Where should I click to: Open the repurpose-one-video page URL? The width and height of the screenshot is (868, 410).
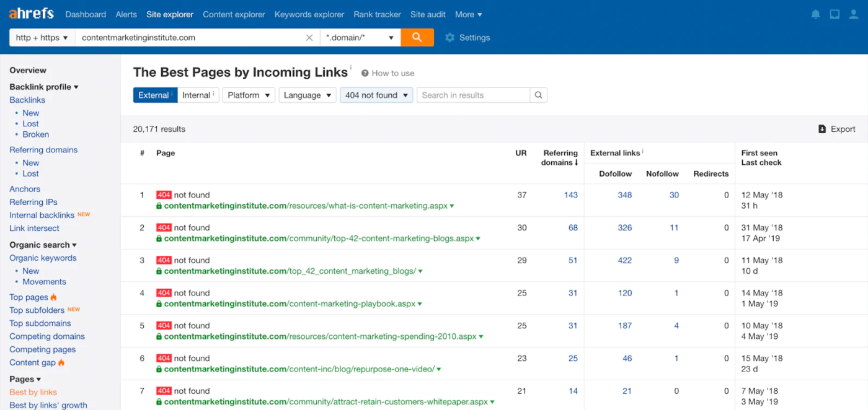point(299,370)
